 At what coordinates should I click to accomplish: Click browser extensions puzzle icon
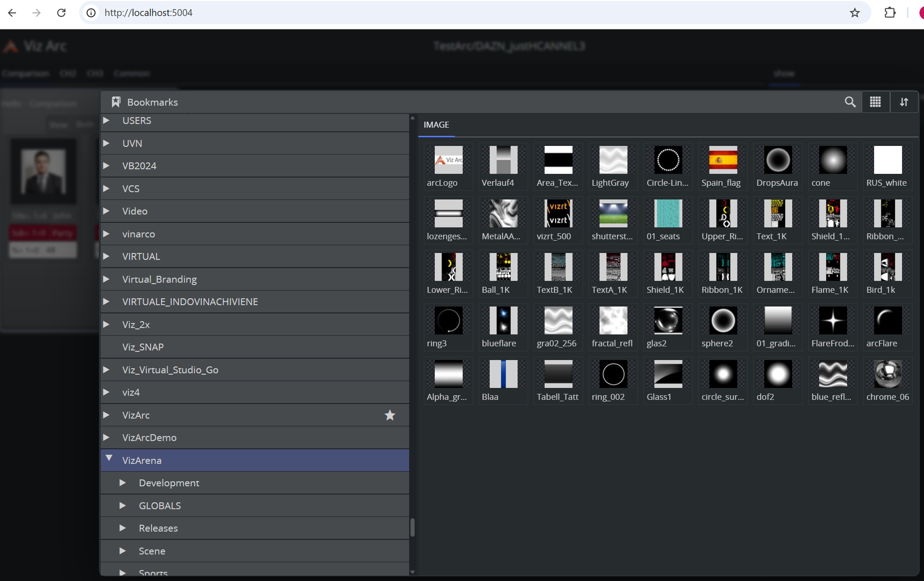(890, 13)
